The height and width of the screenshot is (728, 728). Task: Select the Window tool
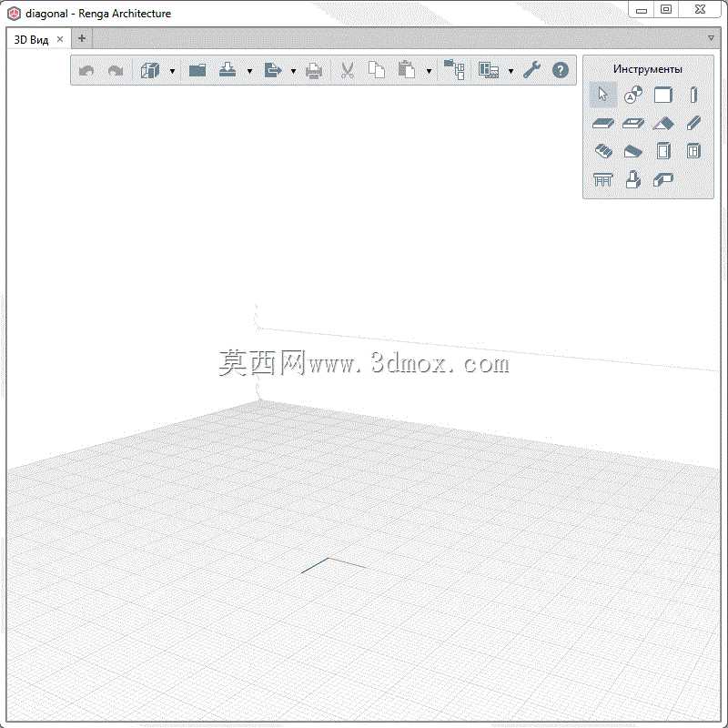coord(693,151)
